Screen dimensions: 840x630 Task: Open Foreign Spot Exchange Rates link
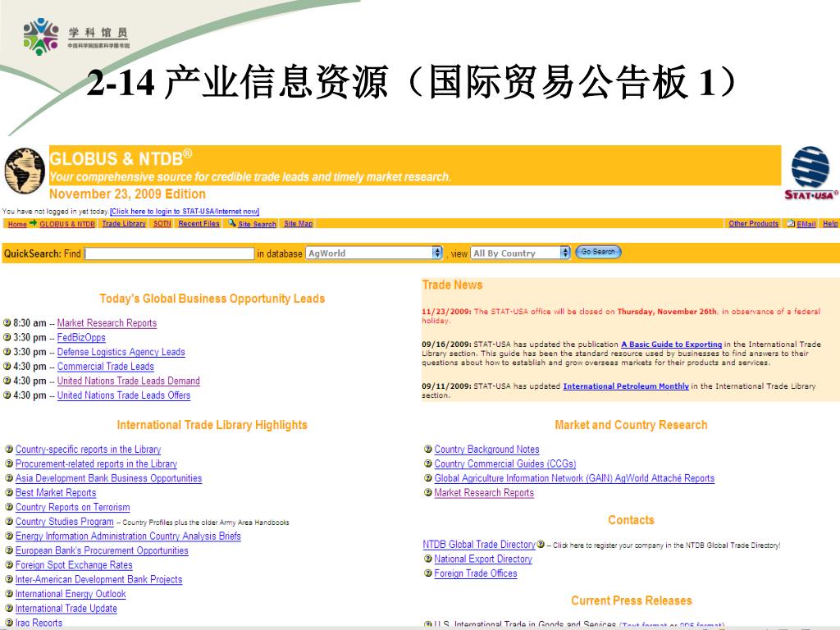pos(74,565)
